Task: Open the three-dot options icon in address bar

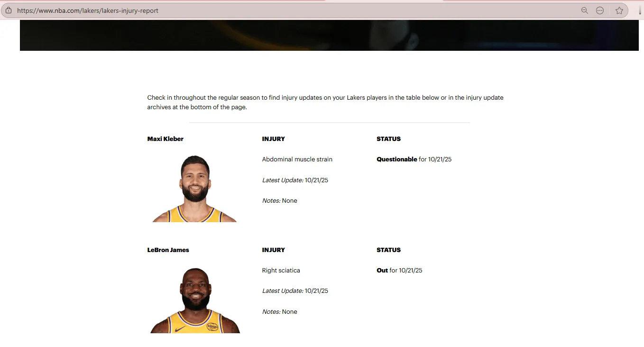Action: point(600,10)
